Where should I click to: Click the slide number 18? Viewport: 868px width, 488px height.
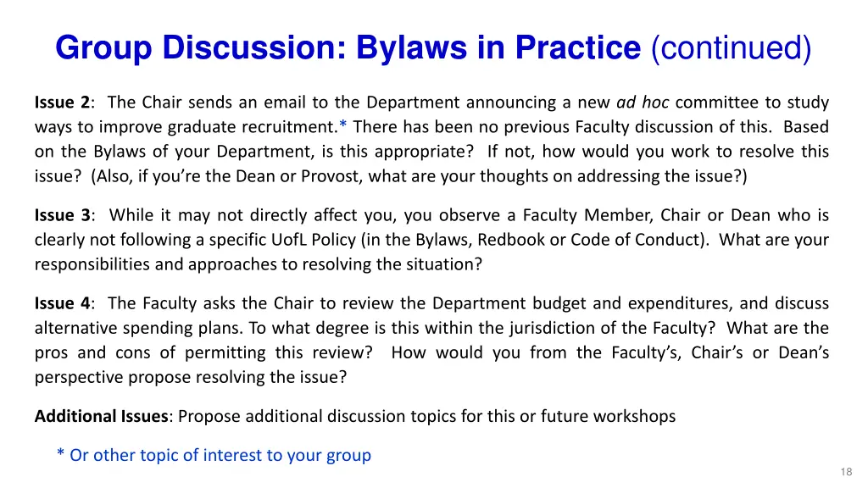845,472
